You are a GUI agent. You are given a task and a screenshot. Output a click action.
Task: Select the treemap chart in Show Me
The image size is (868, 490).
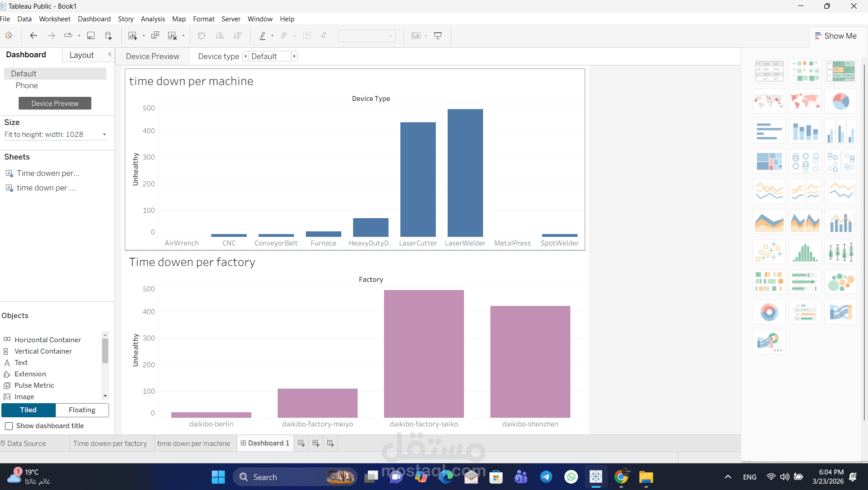coord(769,161)
